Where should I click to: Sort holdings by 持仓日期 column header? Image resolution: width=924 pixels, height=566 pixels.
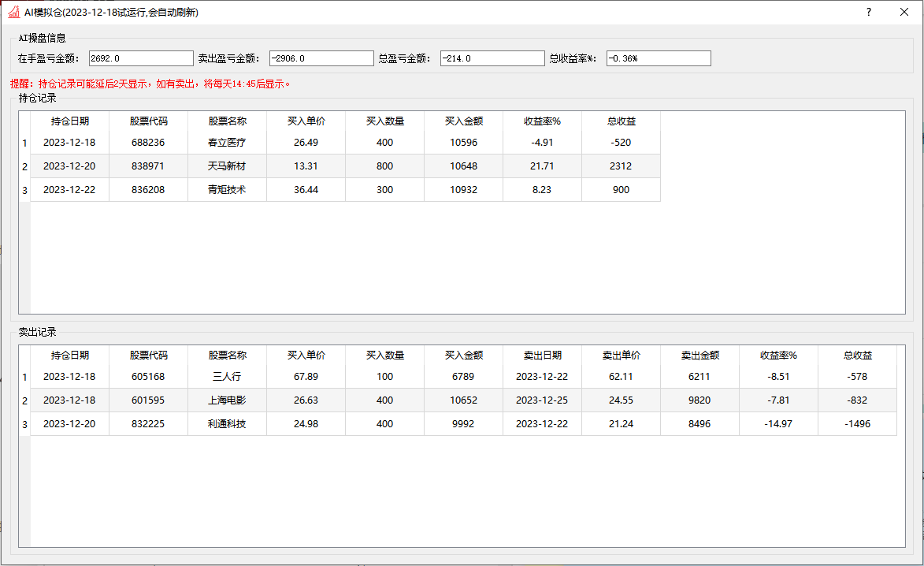pos(69,121)
